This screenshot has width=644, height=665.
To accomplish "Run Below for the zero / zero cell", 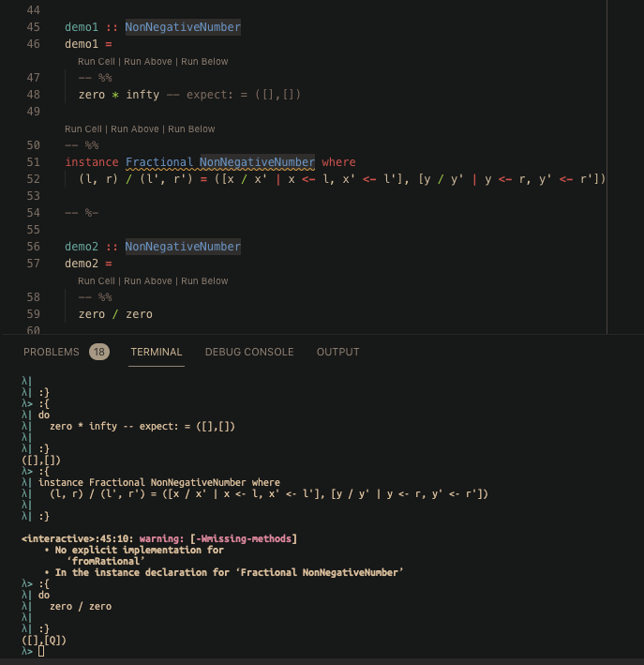I will pyautogui.click(x=204, y=280).
